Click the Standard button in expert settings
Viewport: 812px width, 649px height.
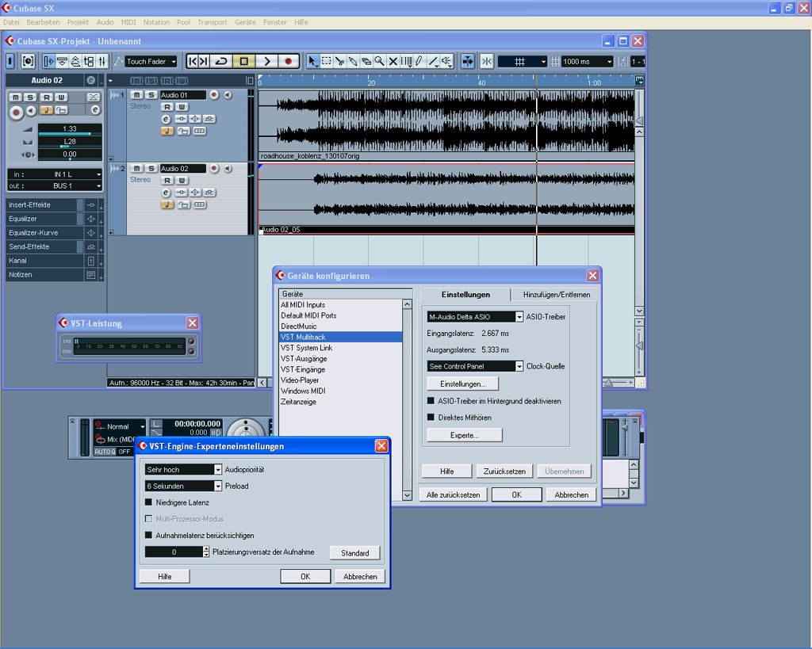click(354, 553)
